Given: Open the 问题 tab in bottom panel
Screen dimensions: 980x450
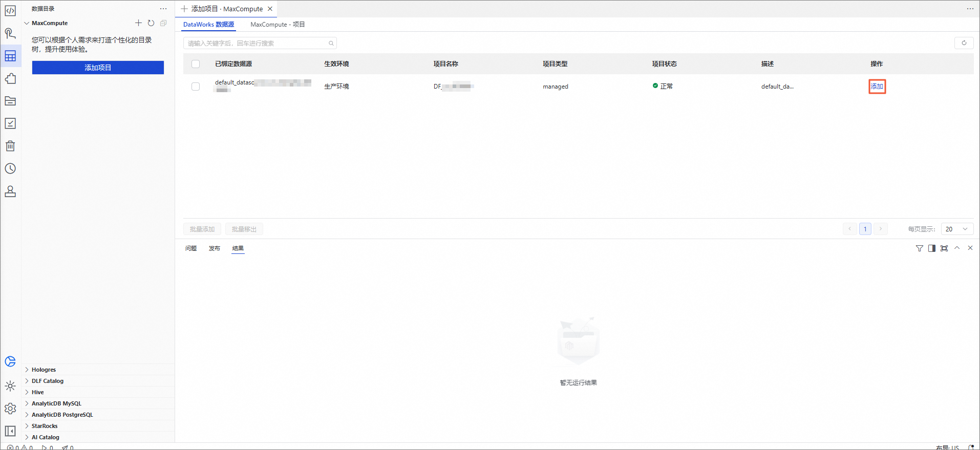Looking at the screenshot, I should [x=191, y=248].
